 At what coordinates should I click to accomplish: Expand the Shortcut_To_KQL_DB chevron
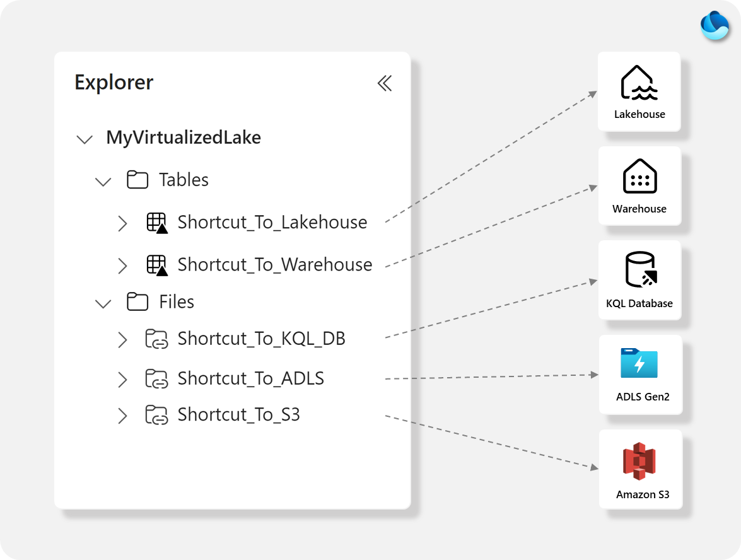point(122,340)
